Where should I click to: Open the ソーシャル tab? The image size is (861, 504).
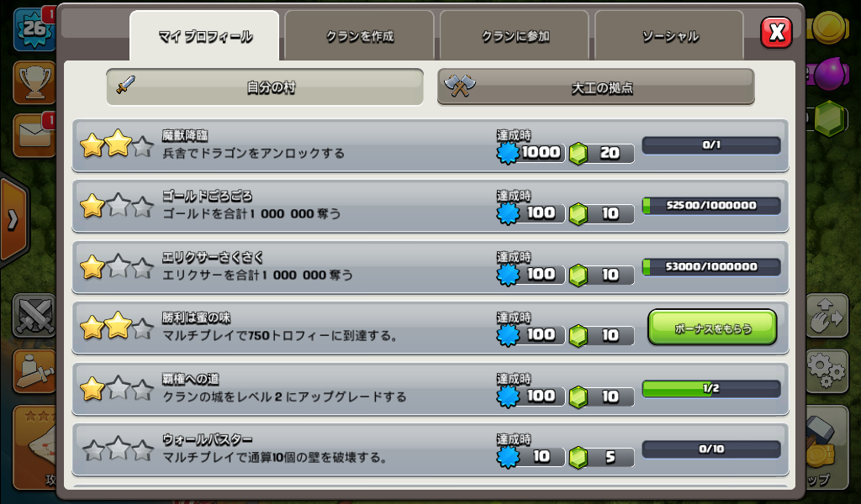[669, 36]
